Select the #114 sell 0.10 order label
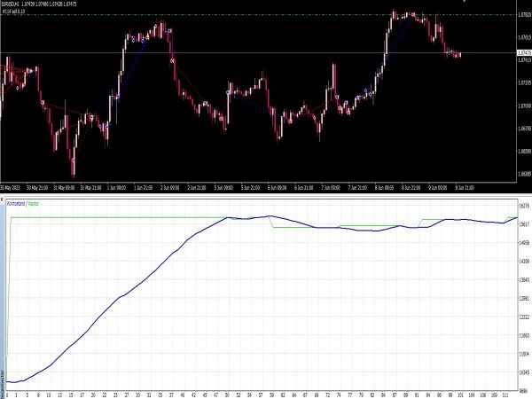 pos(13,12)
